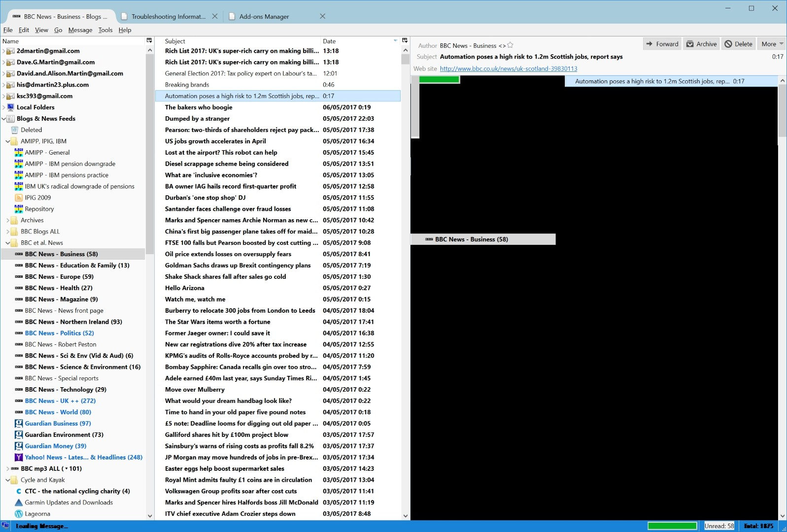Click the Forward arrow icon in message header
This screenshot has height=532, width=787.
coord(650,44)
